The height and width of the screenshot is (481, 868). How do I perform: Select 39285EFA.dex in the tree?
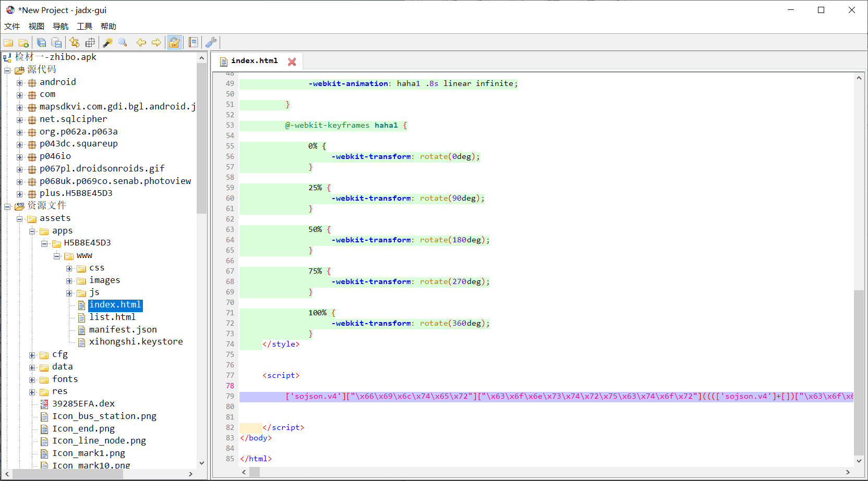(83, 403)
